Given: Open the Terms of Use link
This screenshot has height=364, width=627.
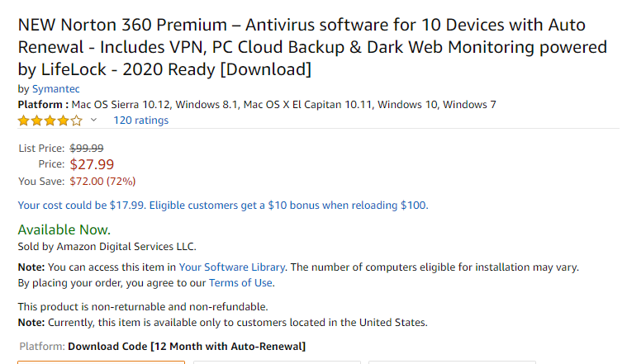Looking at the screenshot, I should [x=240, y=283].
